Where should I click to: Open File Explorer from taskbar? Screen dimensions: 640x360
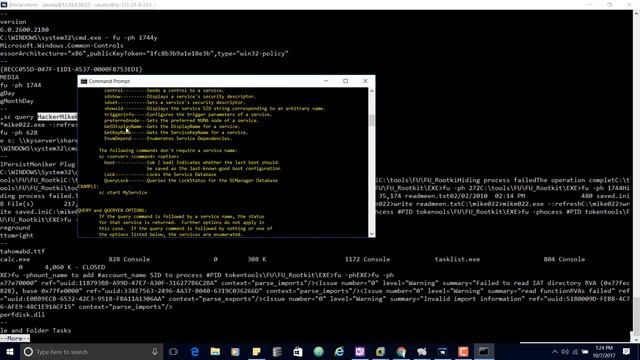coord(215,352)
